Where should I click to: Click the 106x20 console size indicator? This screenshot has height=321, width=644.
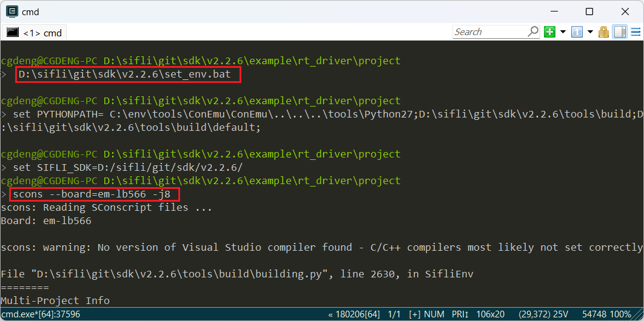pyautogui.click(x=491, y=314)
